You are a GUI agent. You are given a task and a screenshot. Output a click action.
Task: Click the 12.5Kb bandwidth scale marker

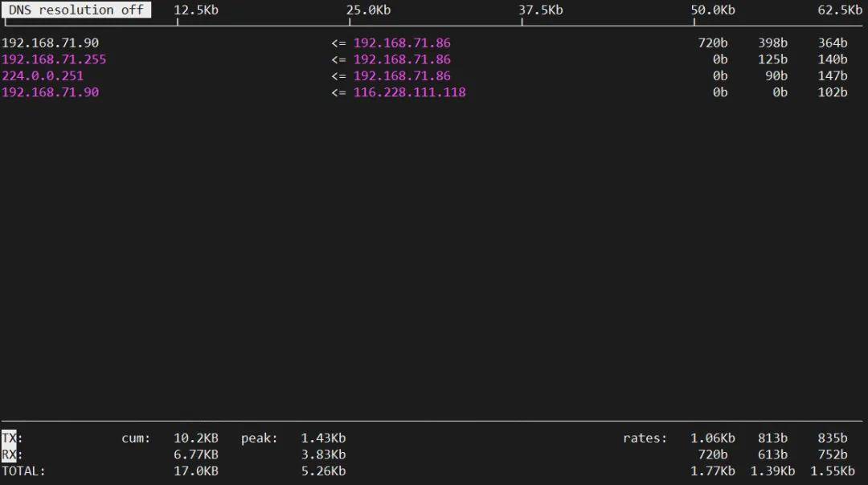coord(196,10)
